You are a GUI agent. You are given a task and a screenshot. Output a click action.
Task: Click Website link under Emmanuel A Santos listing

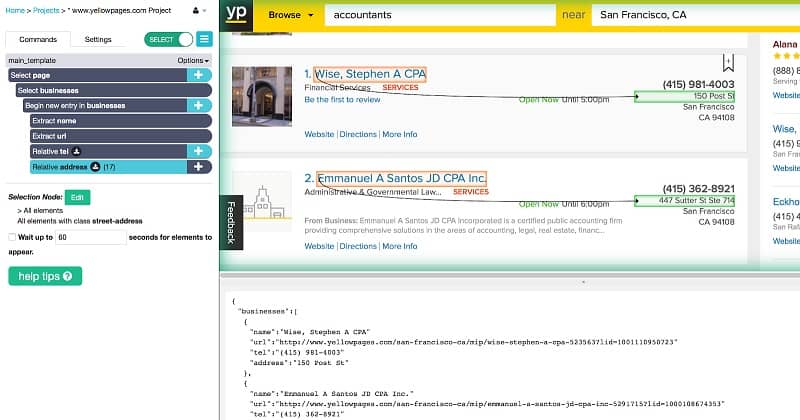coord(319,246)
